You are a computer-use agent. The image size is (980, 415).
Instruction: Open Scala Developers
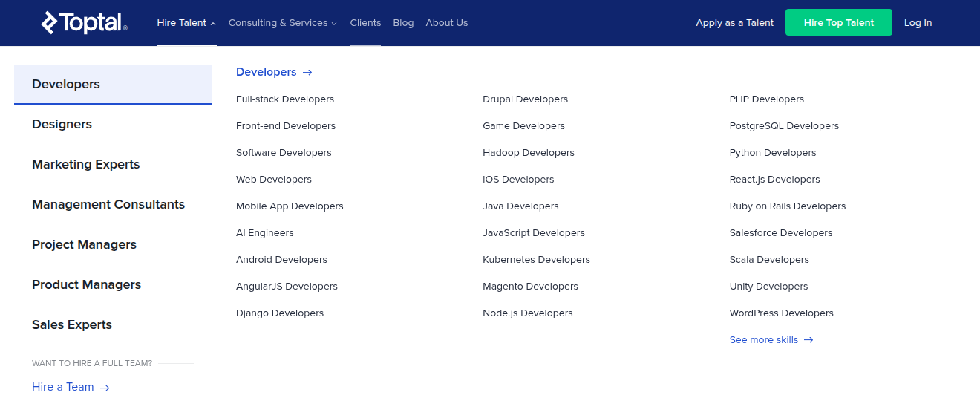(769, 260)
